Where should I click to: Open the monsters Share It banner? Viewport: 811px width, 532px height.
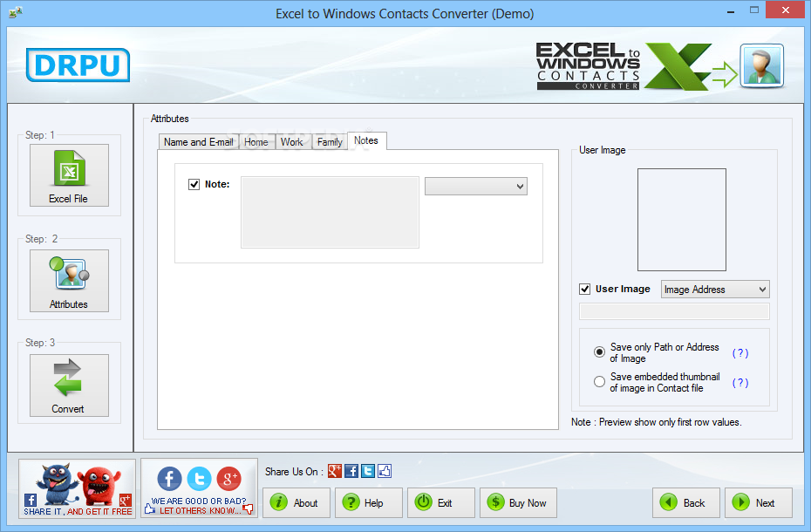click(77, 488)
